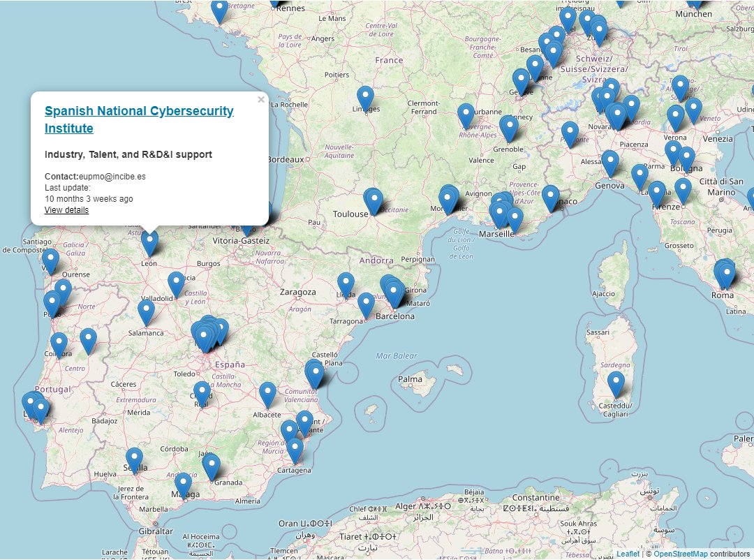754x560 pixels.
Task: Select the map marker at Salamanca
Action: [146, 313]
